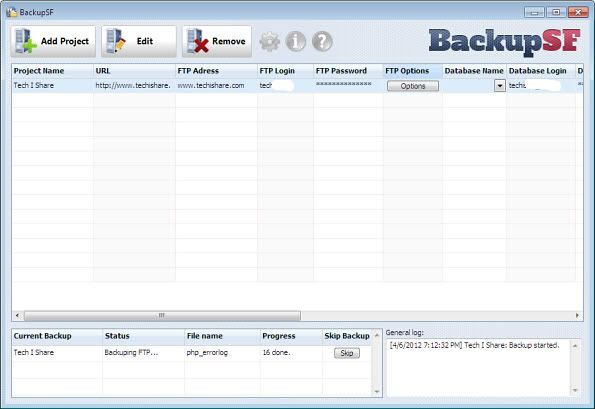595x409 pixels.
Task: Skip the current Tech I Share backup
Action: pos(347,353)
